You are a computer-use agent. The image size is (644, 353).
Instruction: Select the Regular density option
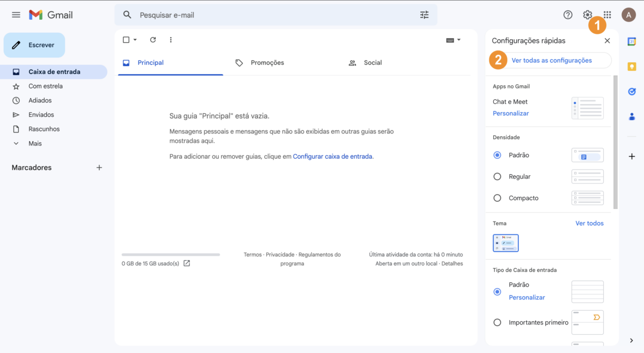(x=497, y=176)
